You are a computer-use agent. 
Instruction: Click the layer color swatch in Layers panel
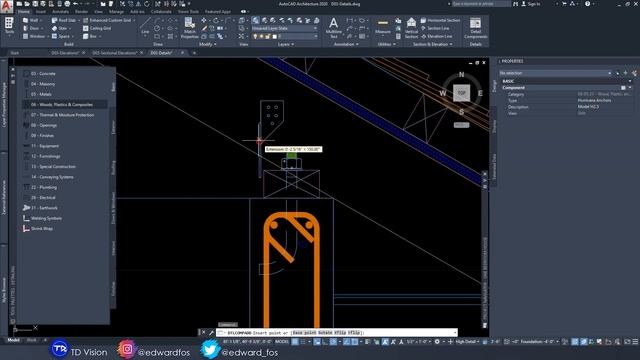[x=274, y=36]
